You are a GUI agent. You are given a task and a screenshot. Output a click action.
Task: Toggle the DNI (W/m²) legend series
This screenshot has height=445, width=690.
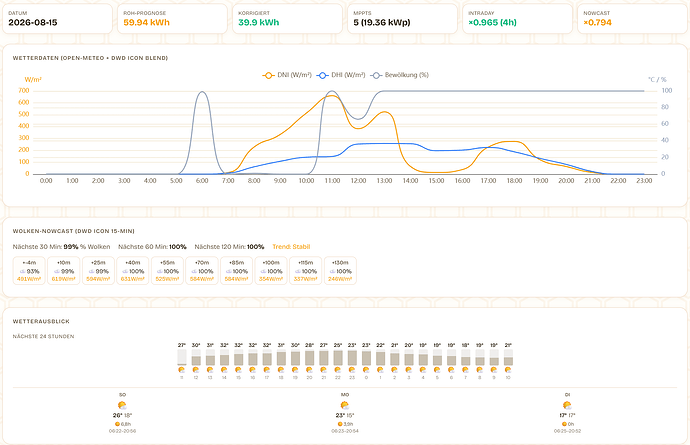point(287,75)
